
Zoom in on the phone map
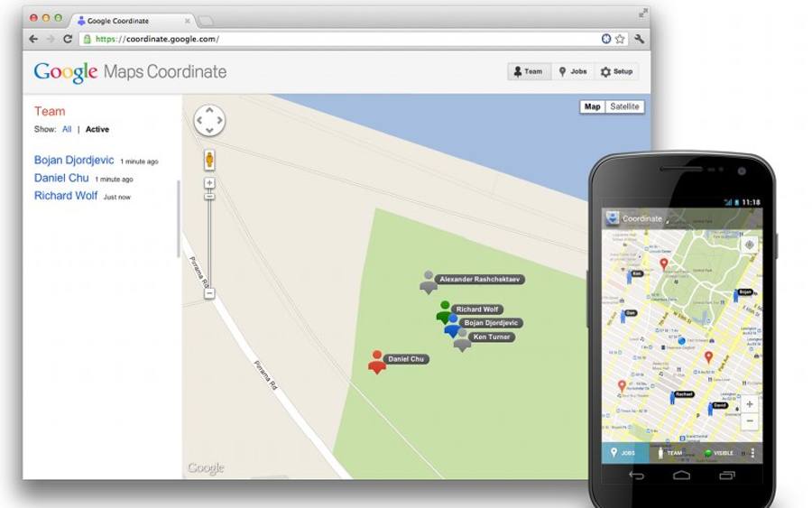click(750, 404)
